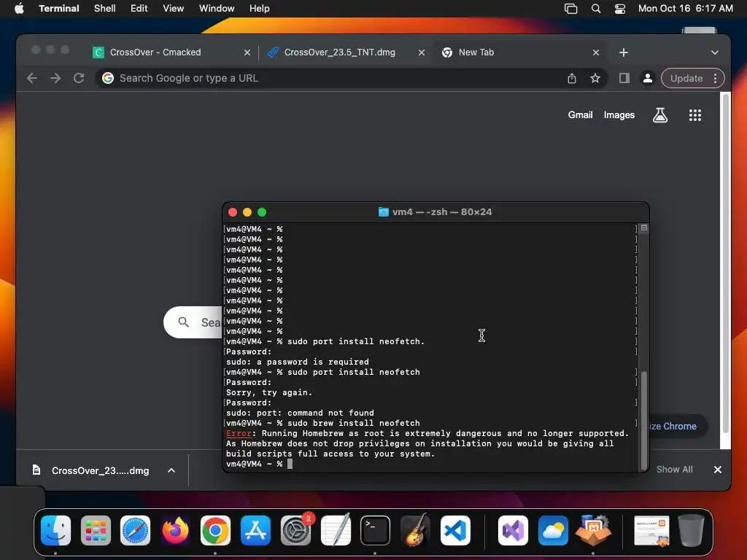Click the menu bar date and time
747x560 pixels.
pos(686,9)
